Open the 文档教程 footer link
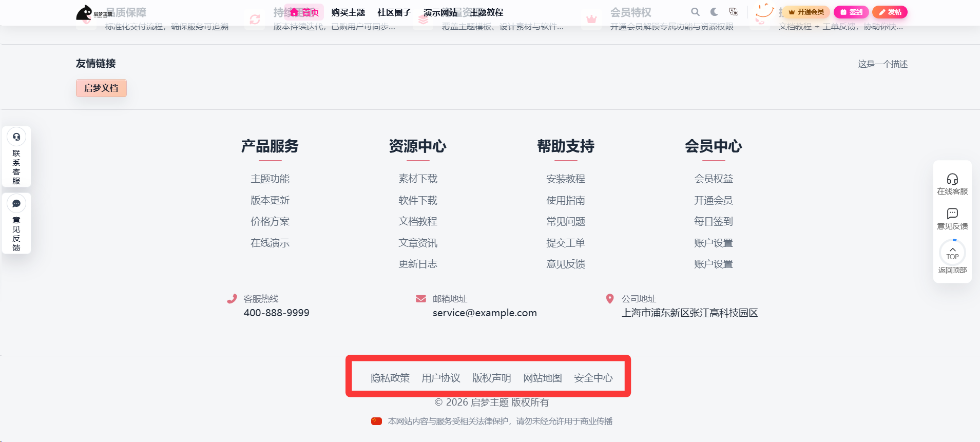Image resolution: width=980 pixels, height=442 pixels. 418,221
